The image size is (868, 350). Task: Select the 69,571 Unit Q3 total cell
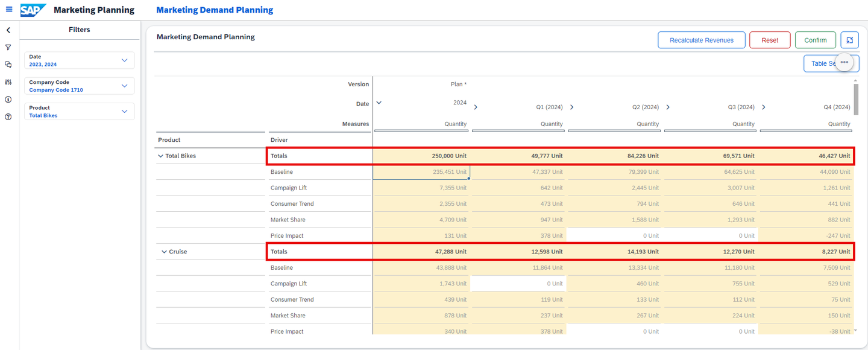pyautogui.click(x=710, y=156)
